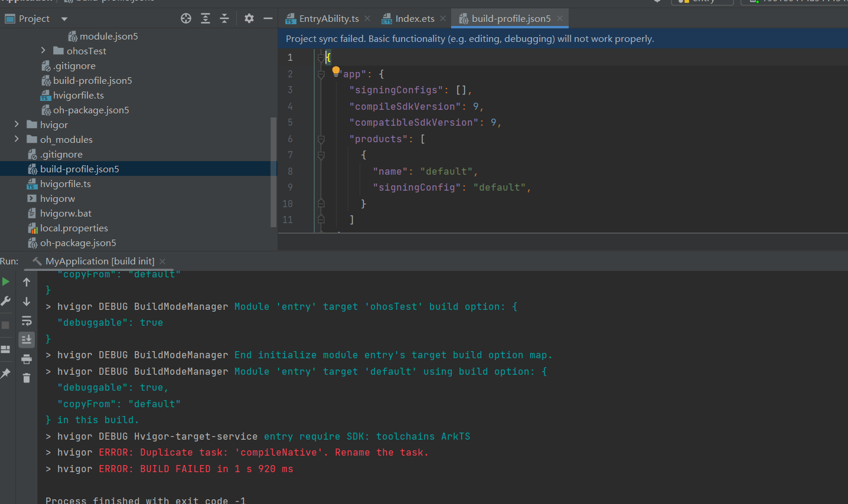Screen dimensions: 848x504
Task: Expand the hvigor folder
Action: pyautogui.click(x=17, y=125)
